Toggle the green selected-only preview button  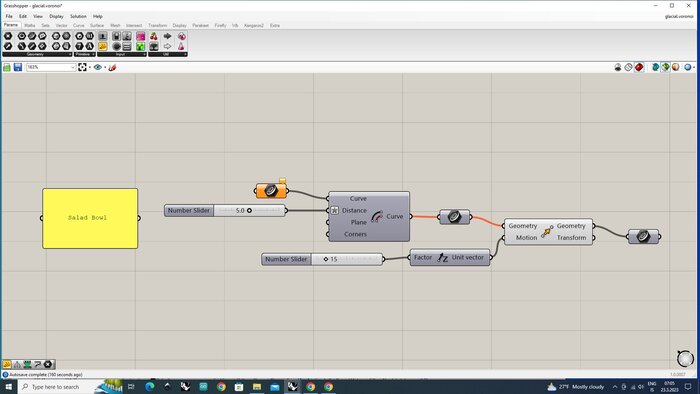(x=666, y=67)
